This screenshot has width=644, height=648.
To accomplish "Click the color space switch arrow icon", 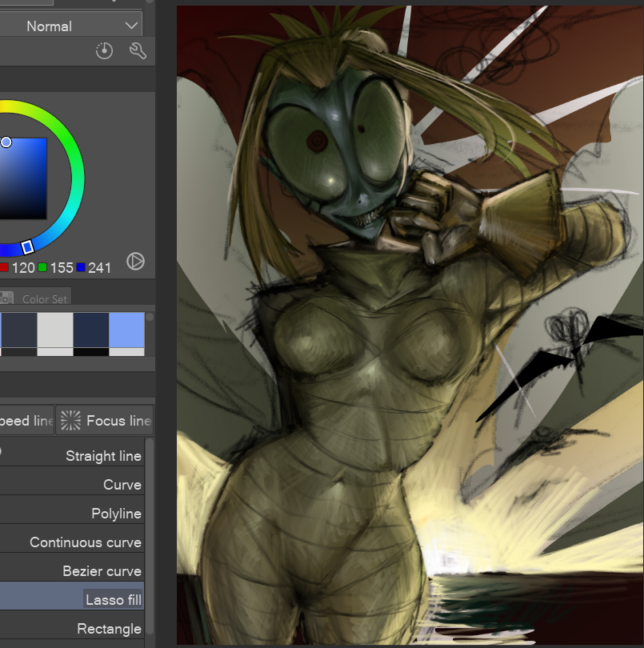I will 135,261.
